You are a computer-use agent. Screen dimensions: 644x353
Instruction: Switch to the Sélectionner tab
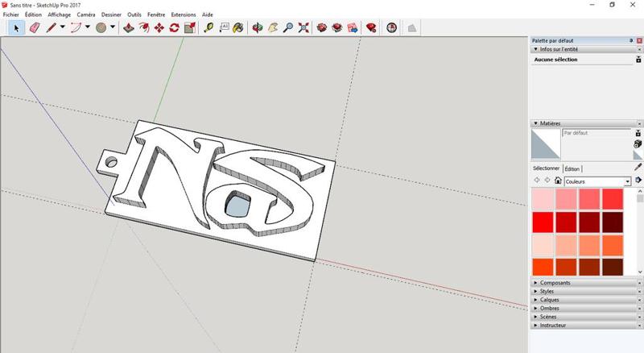click(547, 168)
